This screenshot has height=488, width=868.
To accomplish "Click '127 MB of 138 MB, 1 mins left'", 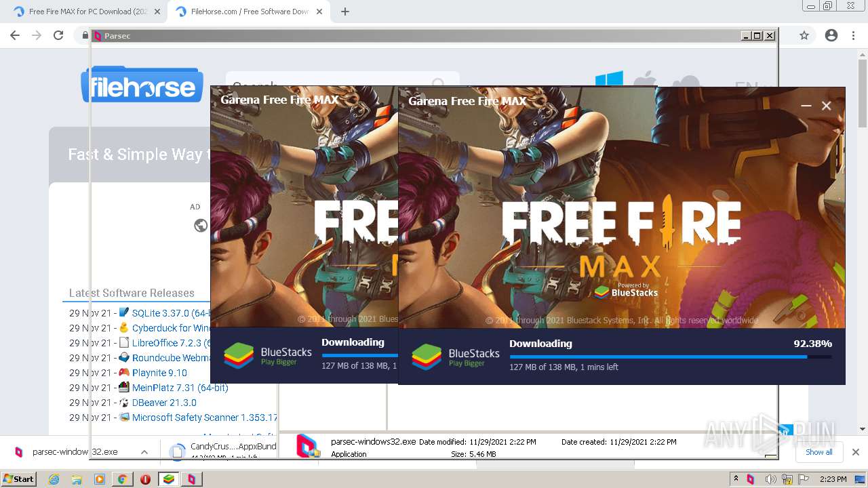I will click(564, 367).
